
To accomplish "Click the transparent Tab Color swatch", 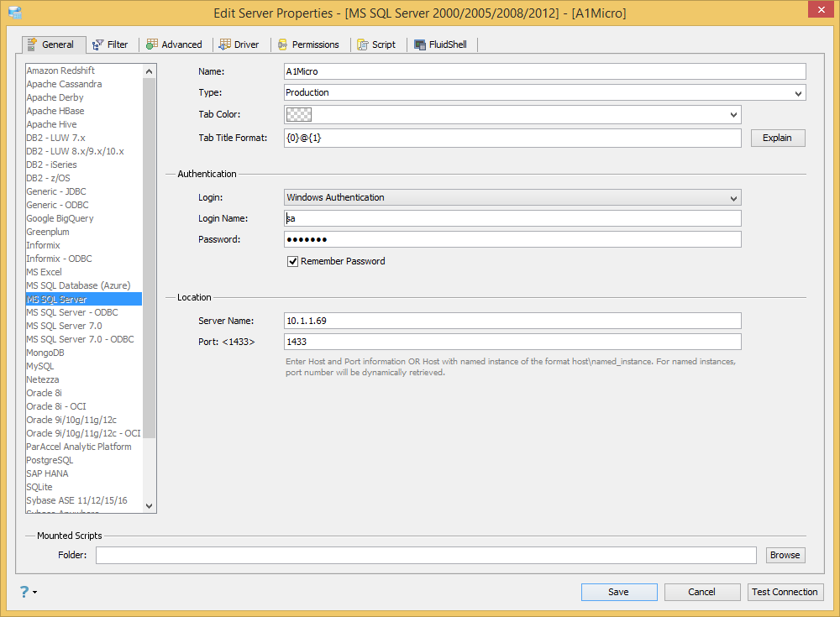I will click(298, 115).
